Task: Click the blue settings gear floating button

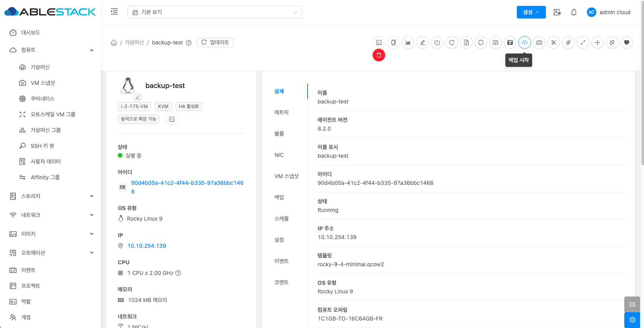Action: 632,320
